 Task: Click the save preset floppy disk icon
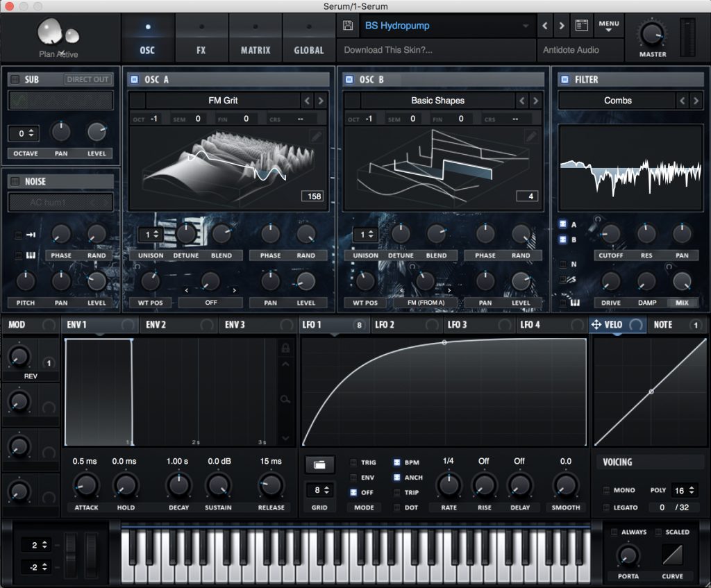coord(349,26)
